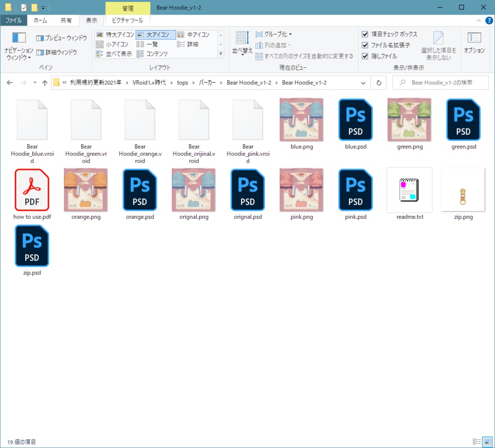Navigate to VRoid1.x時代 breadcrumb

(149, 83)
